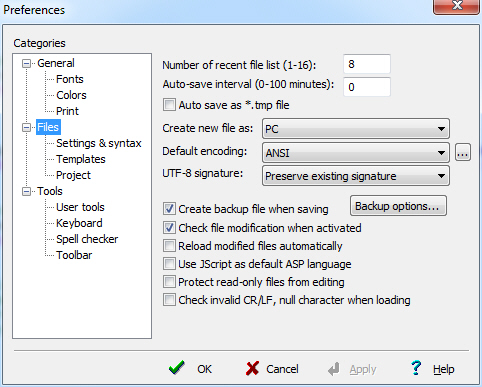Image resolution: width=482 pixels, height=387 pixels.
Task: Click the green checkmark OK icon
Action: (177, 368)
